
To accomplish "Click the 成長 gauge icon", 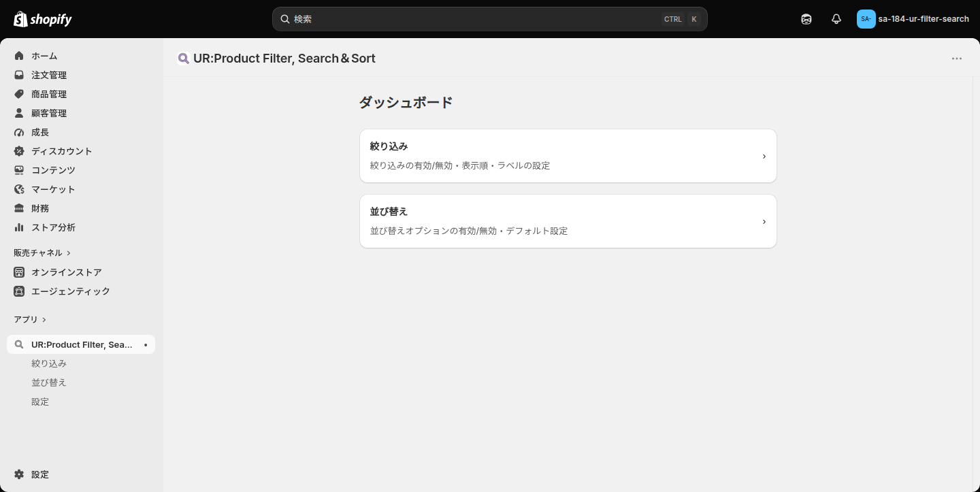I will coord(19,132).
